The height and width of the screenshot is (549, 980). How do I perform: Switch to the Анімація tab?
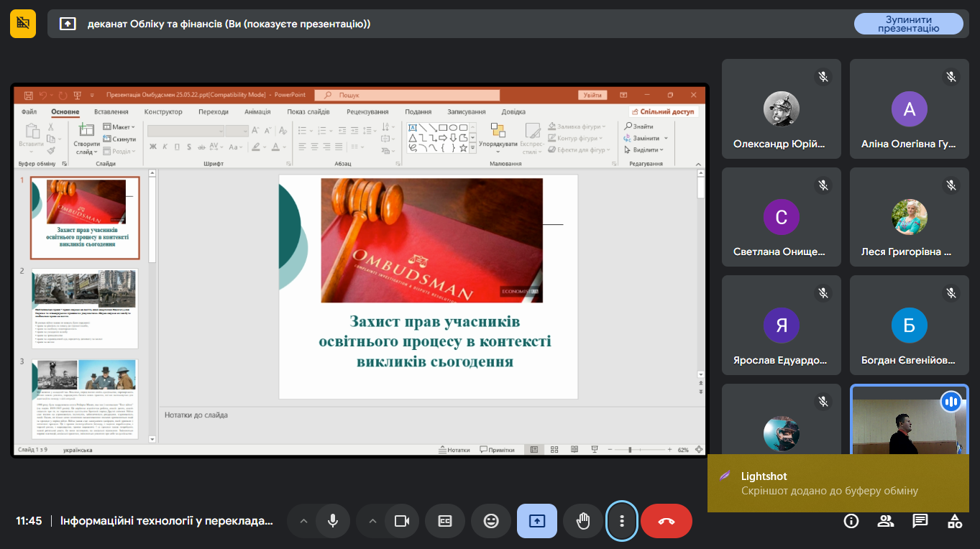pos(257,112)
